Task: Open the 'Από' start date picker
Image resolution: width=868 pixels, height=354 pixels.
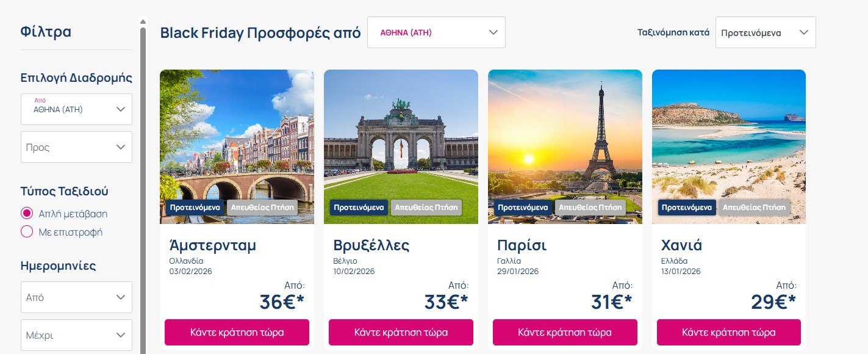Action: coord(76,297)
